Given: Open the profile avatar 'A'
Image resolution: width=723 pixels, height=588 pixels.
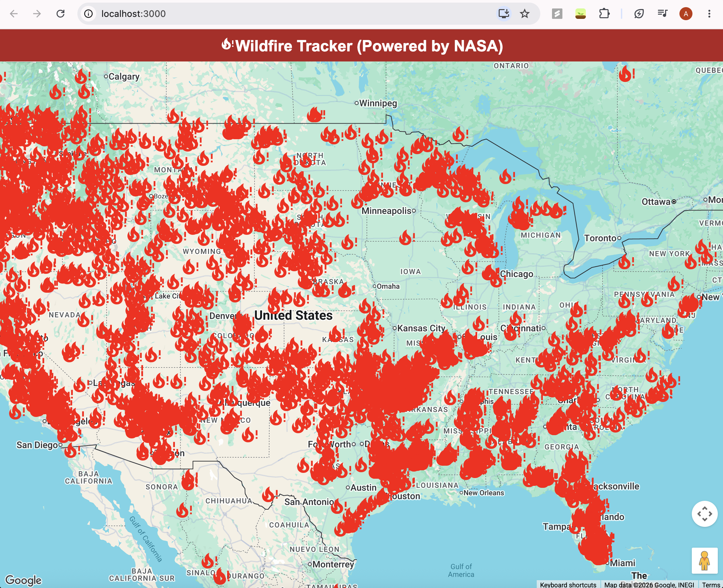Looking at the screenshot, I should point(686,14).
